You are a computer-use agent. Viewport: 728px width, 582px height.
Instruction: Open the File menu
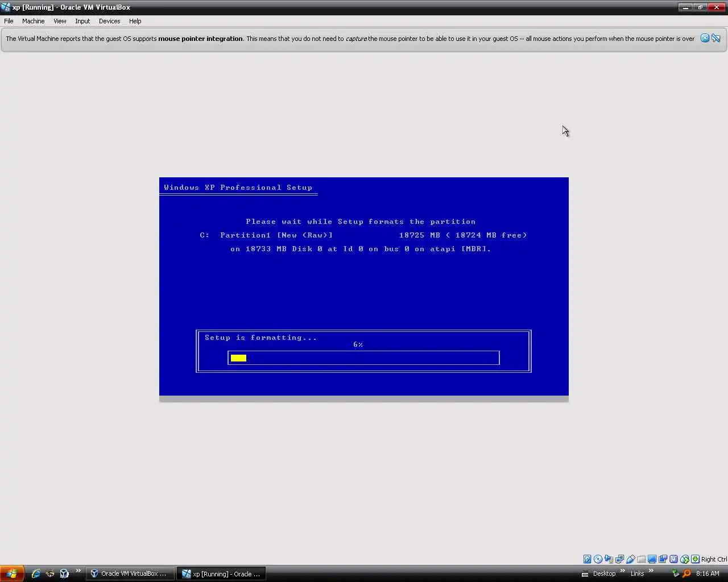coord(9,21)
